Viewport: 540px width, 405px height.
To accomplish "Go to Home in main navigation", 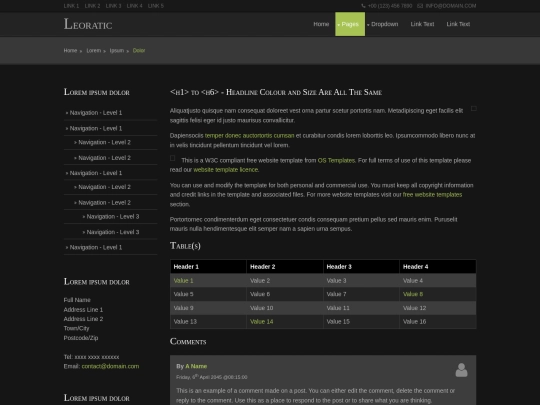I will tap(321, 24).
